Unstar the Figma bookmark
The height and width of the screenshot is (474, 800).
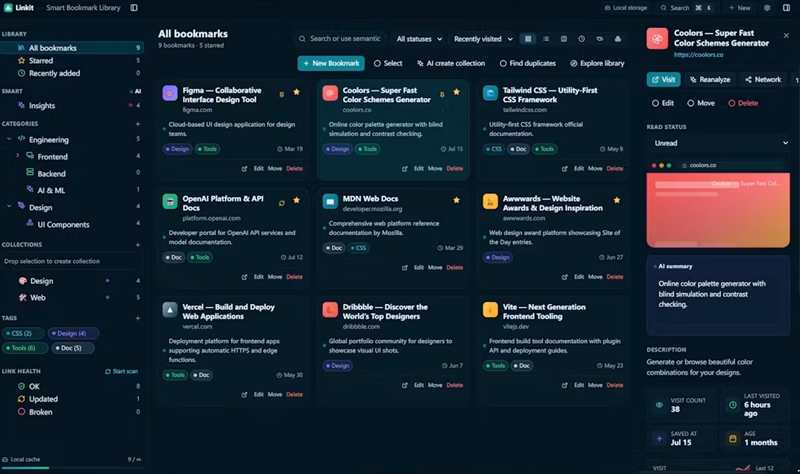(296, 92)
